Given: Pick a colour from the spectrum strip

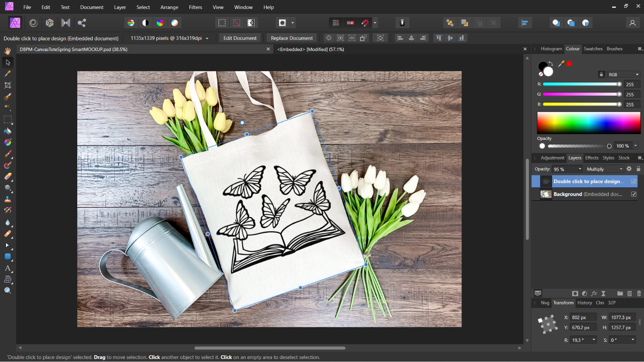Looking at the screenshot, I should click(x=588, y=123).
